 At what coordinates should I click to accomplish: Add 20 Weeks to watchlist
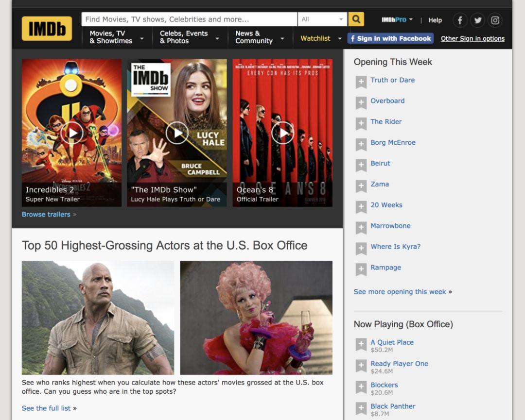pos(361,207)
